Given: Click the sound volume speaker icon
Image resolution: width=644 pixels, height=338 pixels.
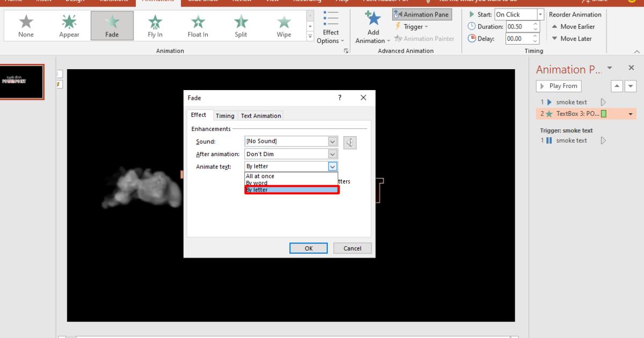Looking at the screenshot, I should coord(350,142).
